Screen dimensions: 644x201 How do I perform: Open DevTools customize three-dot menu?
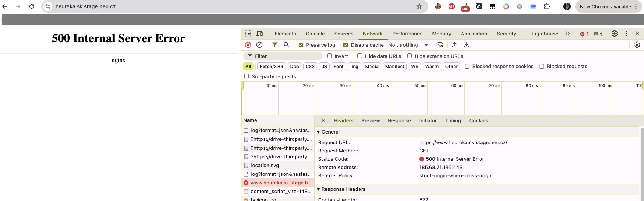[x=626, y=33]
